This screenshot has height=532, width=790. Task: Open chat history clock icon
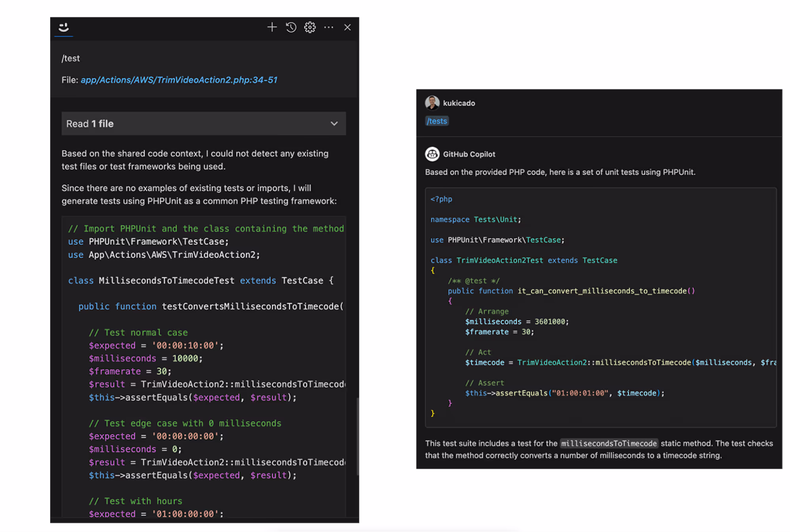point(291,27)
